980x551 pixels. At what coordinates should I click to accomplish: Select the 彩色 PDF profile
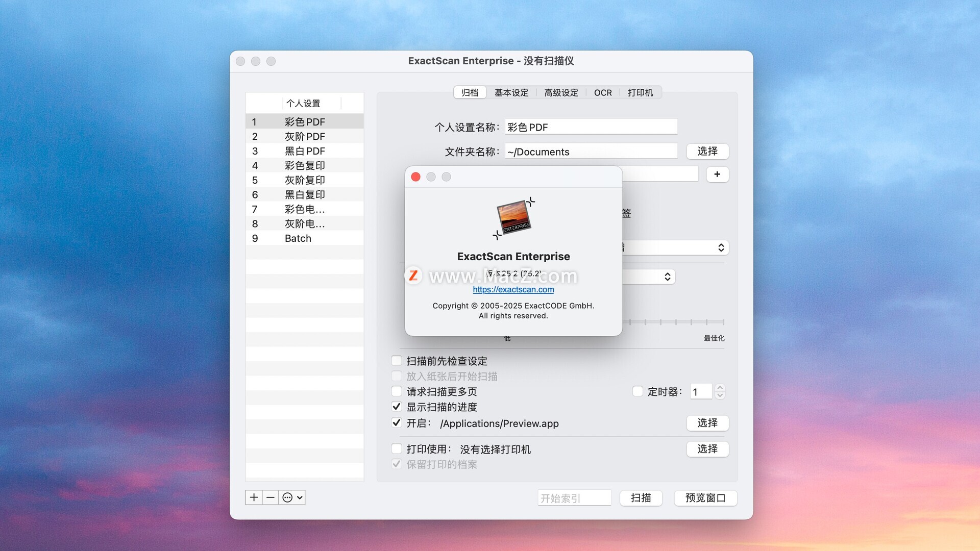(305, 122)
